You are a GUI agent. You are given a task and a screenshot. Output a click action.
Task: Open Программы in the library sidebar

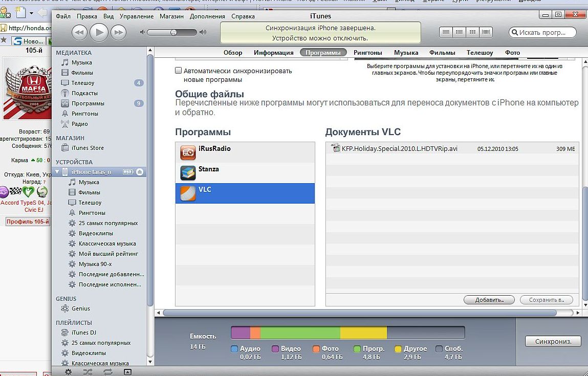click(x=88, y=103)
